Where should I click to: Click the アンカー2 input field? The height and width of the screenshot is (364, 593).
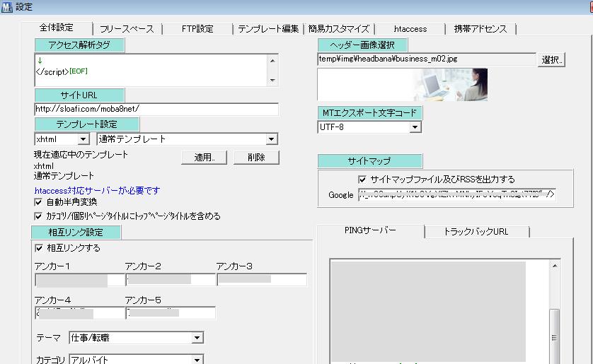click(x=171, y=280)
